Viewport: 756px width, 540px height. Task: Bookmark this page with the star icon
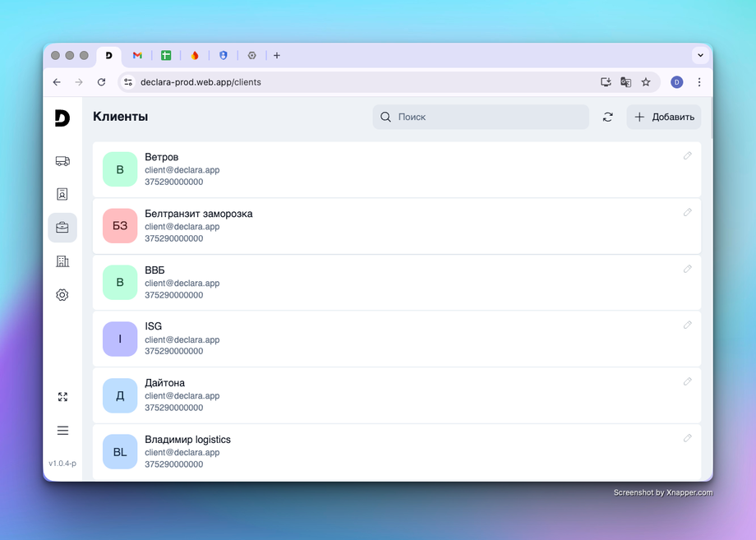tap(646, 82)
